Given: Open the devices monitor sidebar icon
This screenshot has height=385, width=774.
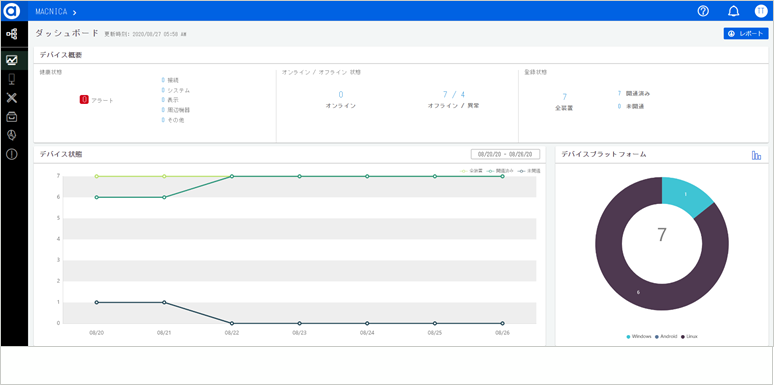Looking at the screenshot, I should click(x=12, y=79).
